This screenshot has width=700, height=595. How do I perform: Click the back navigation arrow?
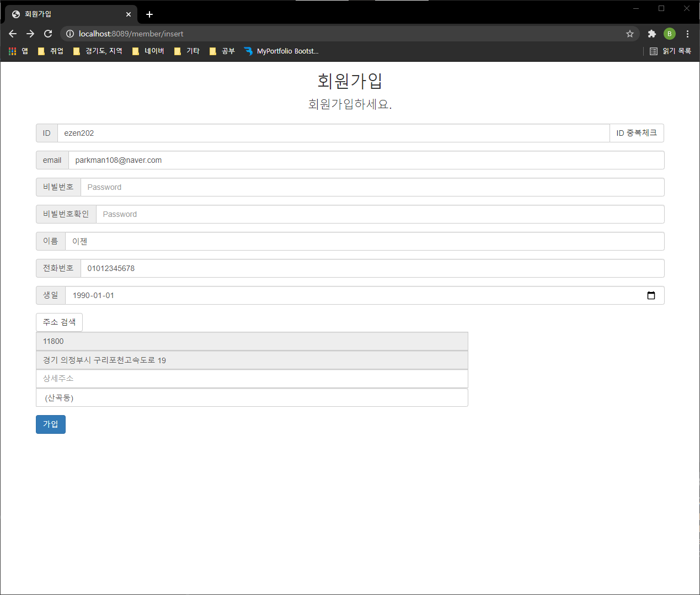point(12,34)
